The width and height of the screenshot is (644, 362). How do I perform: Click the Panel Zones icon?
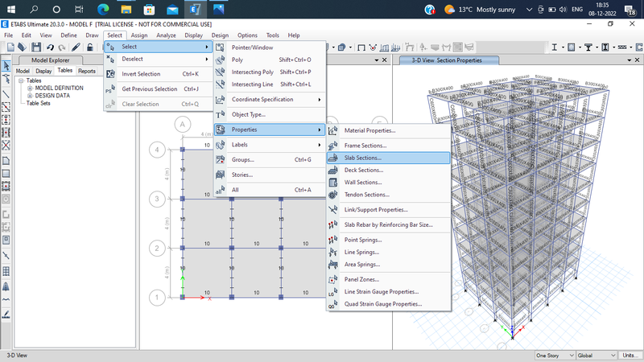pyautogui.click(x=333, y=279)
